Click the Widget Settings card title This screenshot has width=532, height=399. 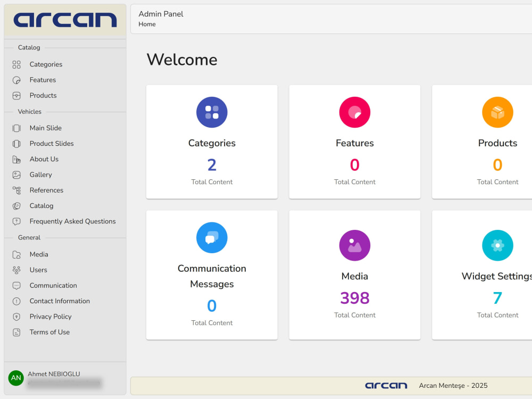(x=497, y=277)
